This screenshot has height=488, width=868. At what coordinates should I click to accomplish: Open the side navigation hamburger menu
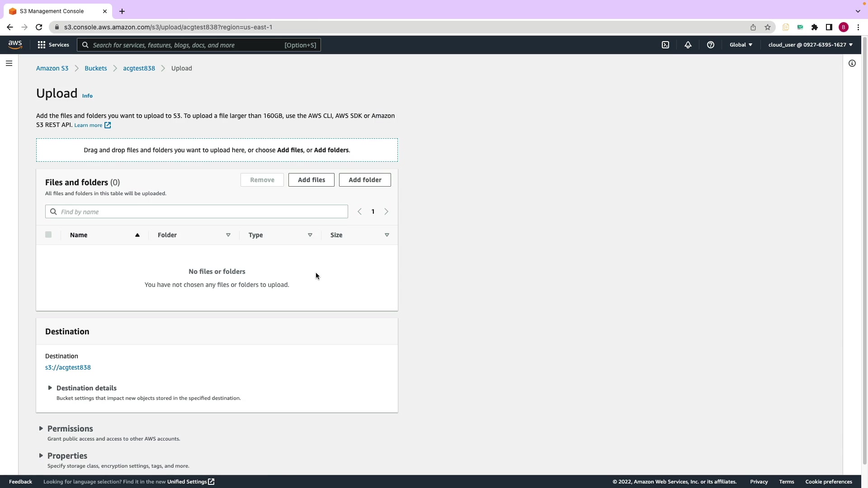9,63
